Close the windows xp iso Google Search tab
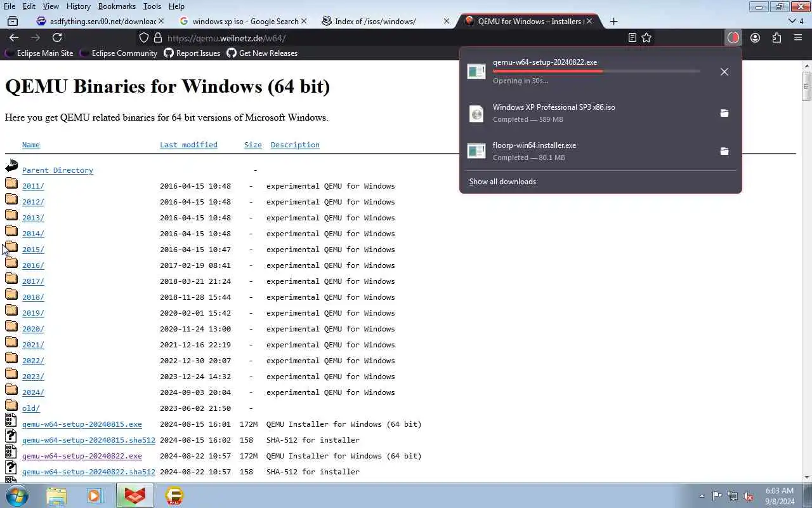 (304, 21)
